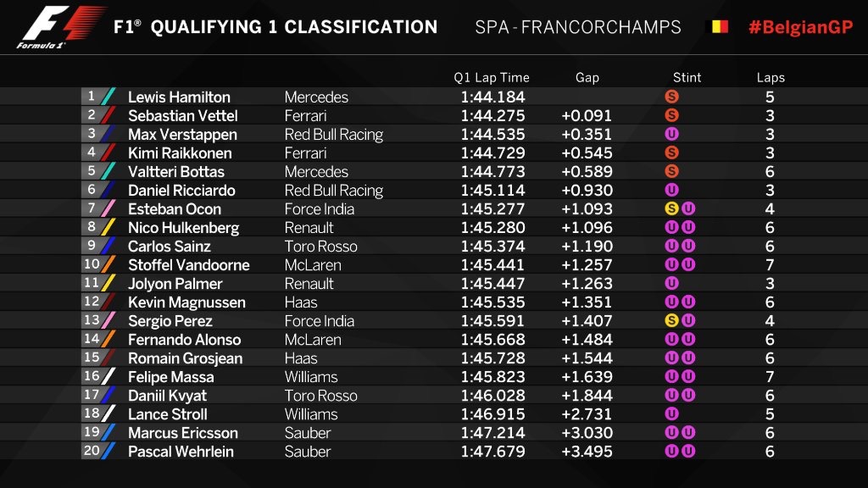The image size is (868, 488).
Task: Click driver name Fernando Alonso
Action: 184,340
